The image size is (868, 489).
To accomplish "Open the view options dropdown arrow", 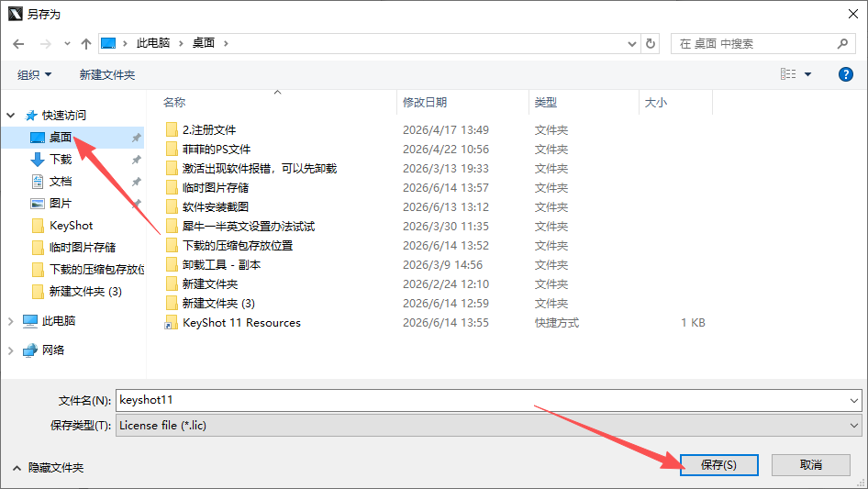I will 807,74.
